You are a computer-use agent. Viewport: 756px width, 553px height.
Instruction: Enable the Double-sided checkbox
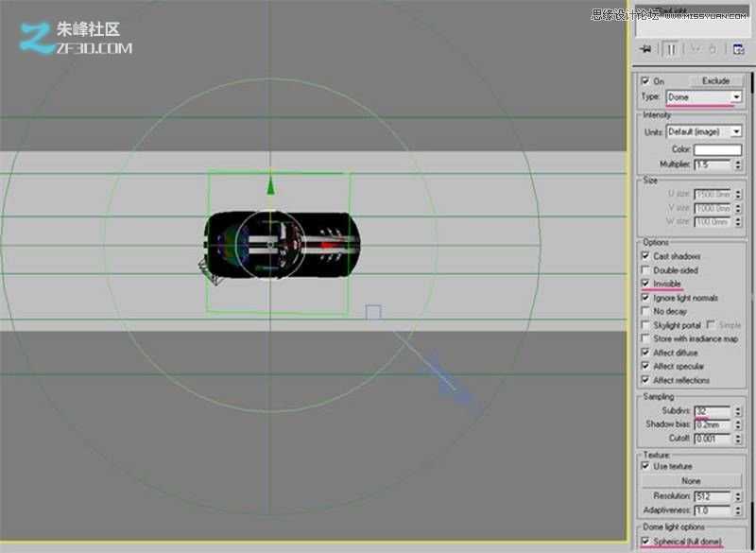pos(645,269)
